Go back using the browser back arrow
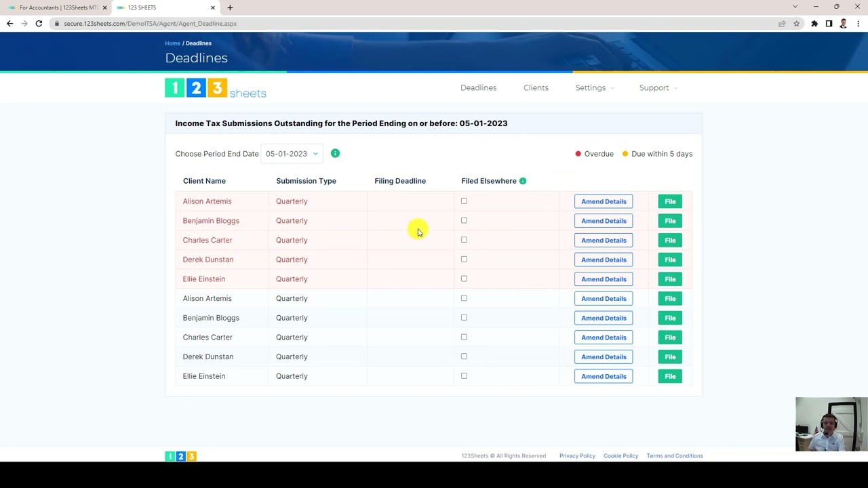 (9, 24)
